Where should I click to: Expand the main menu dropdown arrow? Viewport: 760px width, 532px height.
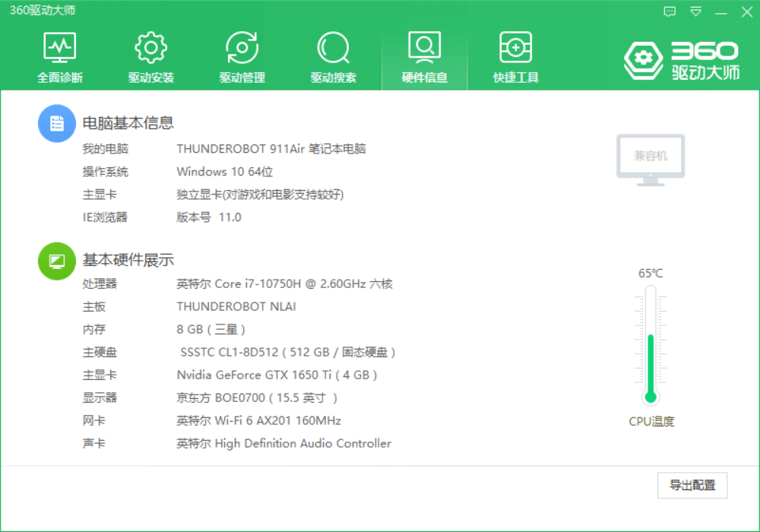click(x=695, y=11)
